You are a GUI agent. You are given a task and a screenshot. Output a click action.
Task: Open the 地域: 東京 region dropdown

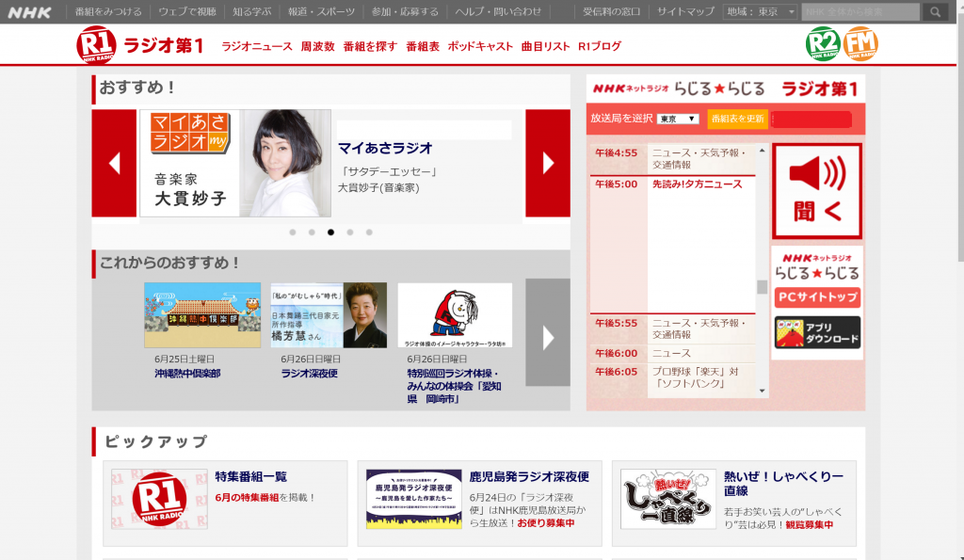(761, 11)
